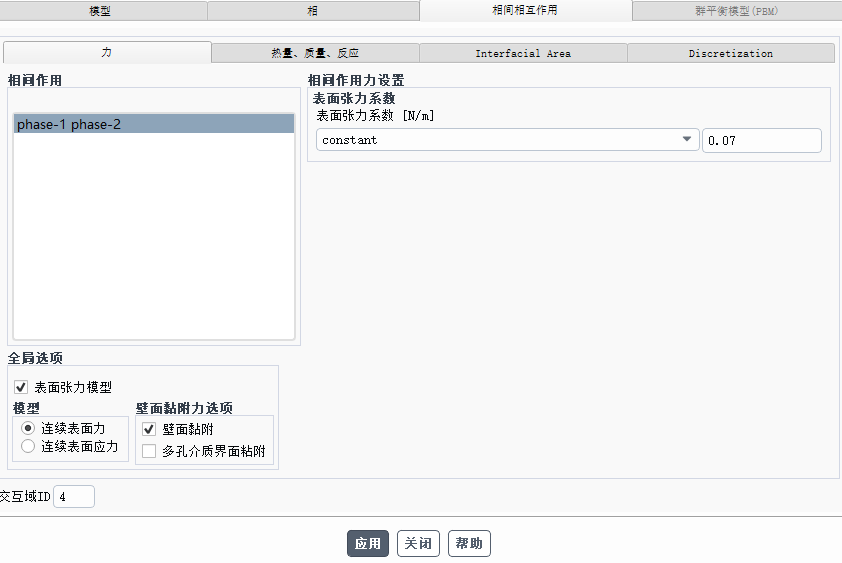Click the 群平衡模型(PBM) tab
The width and height of the screenshot is (842, 563).
point(736,11)
